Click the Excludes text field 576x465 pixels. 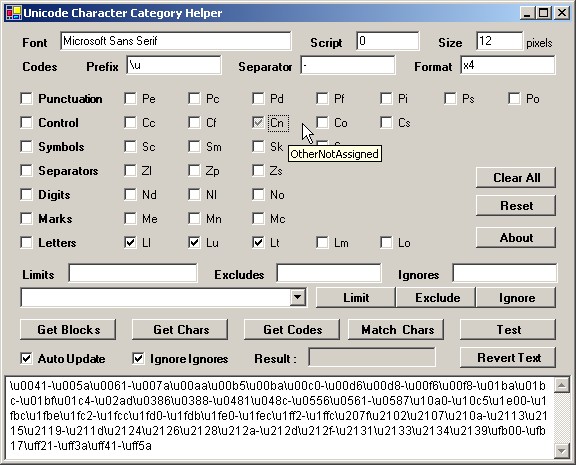(329, 273)
